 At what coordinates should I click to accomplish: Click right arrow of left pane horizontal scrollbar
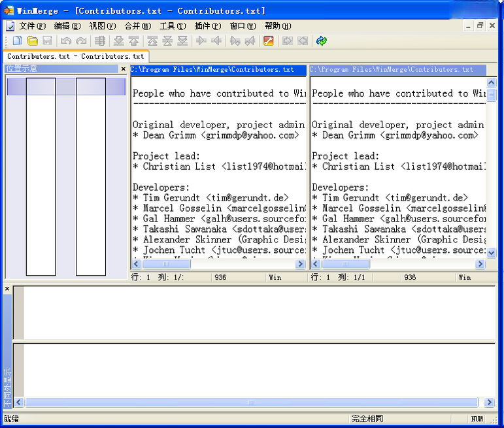tap(300, 264)
